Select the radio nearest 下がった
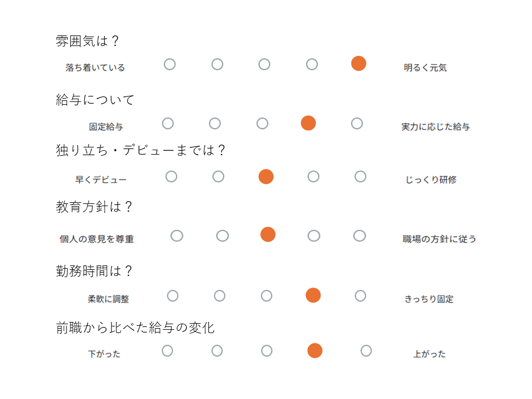The height and width of the screenshot is (399, 532). tap(167, 351)
